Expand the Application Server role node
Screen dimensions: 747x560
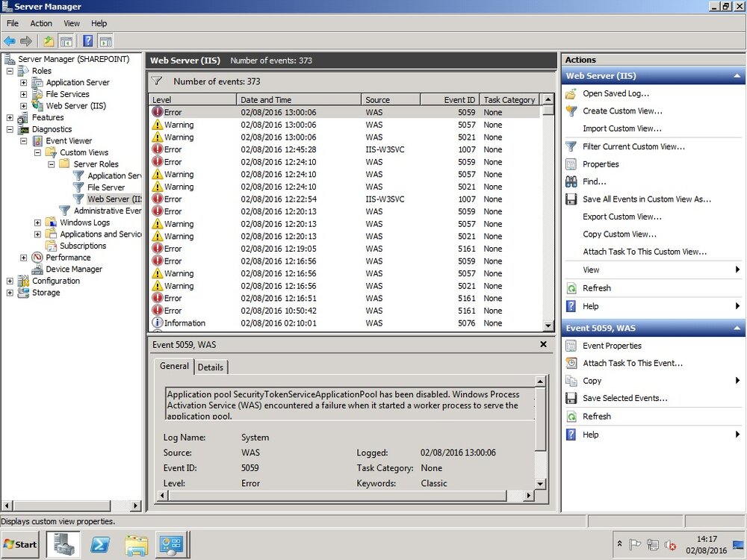[23, 82]
